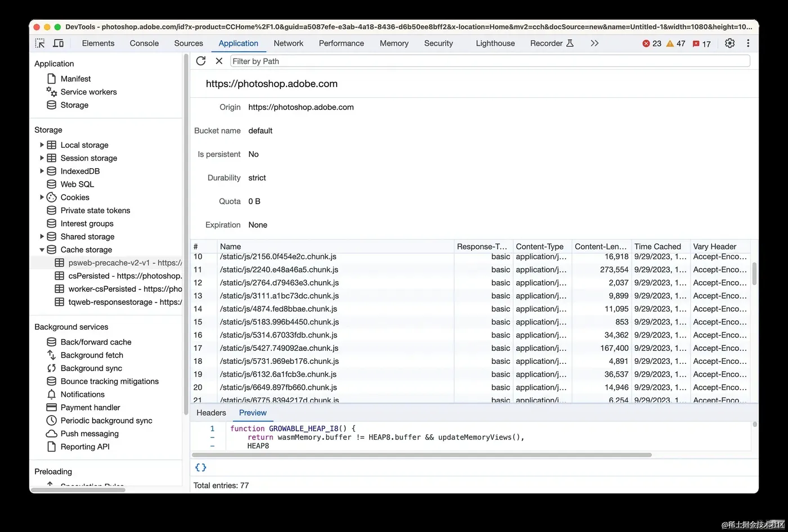The height and width of the screenshot is (532, 788).
Task: Expand the Shared storage tree arrow
Action: [x=42, y=236]
